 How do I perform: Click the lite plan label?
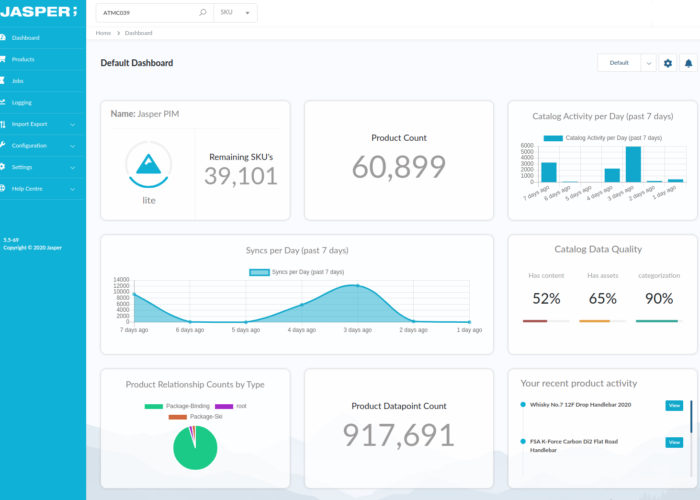(x=149, y=200)
